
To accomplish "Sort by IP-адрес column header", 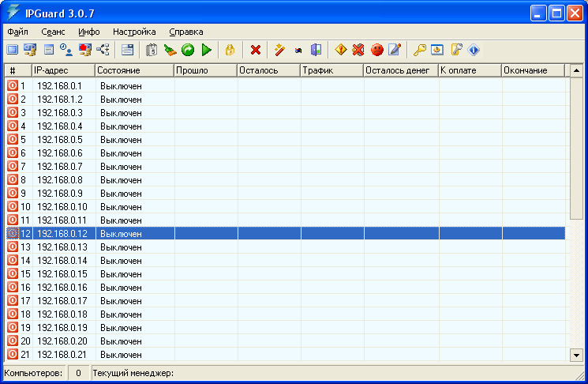I will [63, 70].
